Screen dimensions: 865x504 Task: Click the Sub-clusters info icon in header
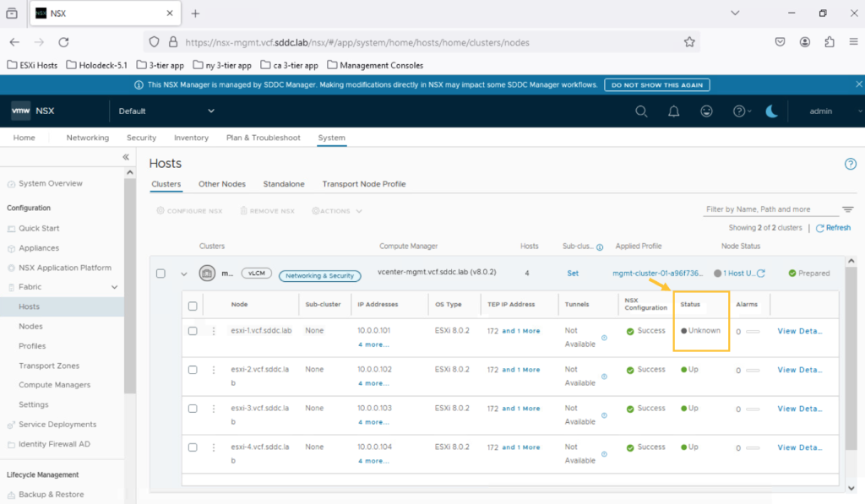(600, 247)
